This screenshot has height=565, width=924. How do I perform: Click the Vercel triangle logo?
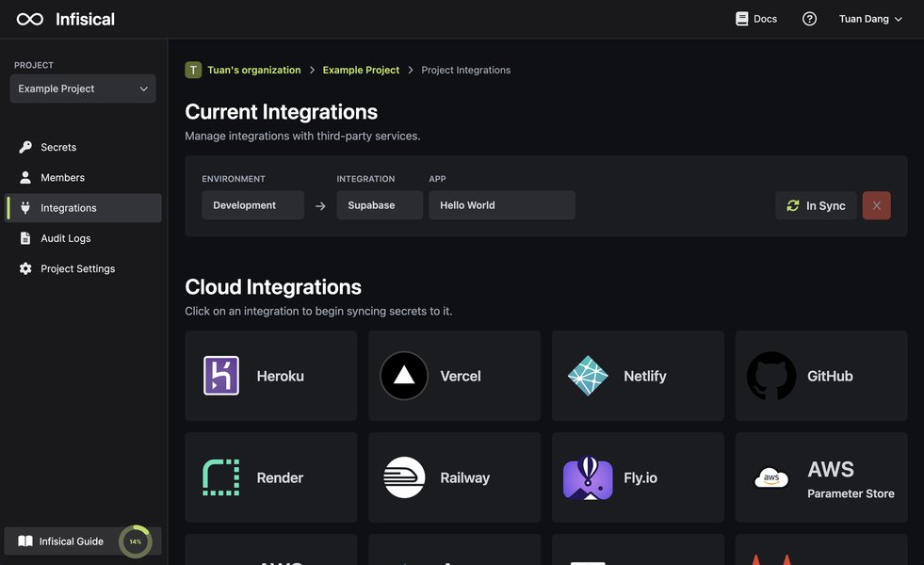(404, 376)
